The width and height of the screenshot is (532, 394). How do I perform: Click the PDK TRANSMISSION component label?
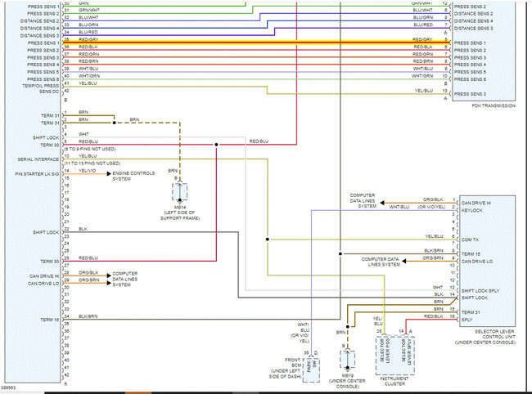(494, 105)
